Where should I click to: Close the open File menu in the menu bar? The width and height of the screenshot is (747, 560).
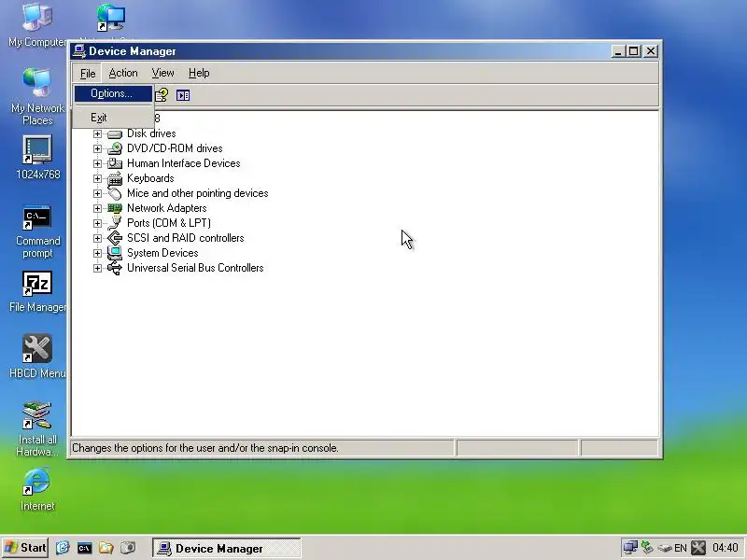click(88, 74)
